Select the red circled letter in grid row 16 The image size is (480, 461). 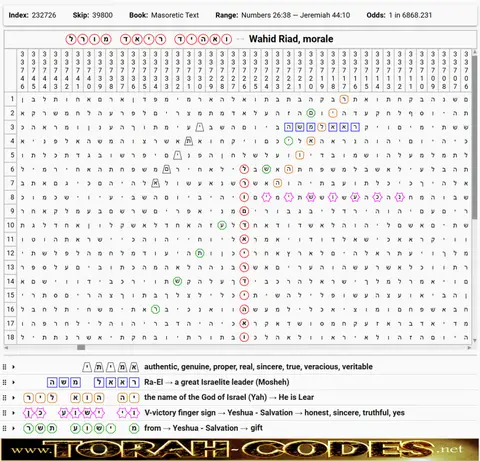[x=244, y=309]
